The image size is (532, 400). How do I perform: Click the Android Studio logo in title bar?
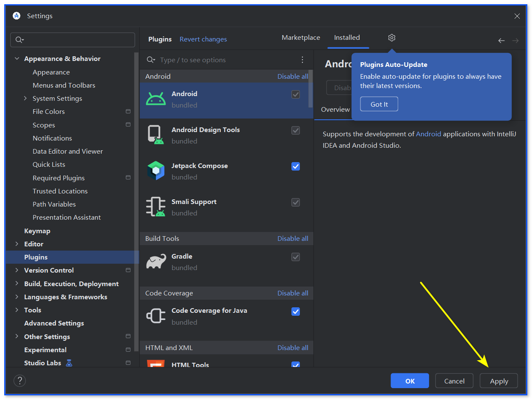click(17, 16)
